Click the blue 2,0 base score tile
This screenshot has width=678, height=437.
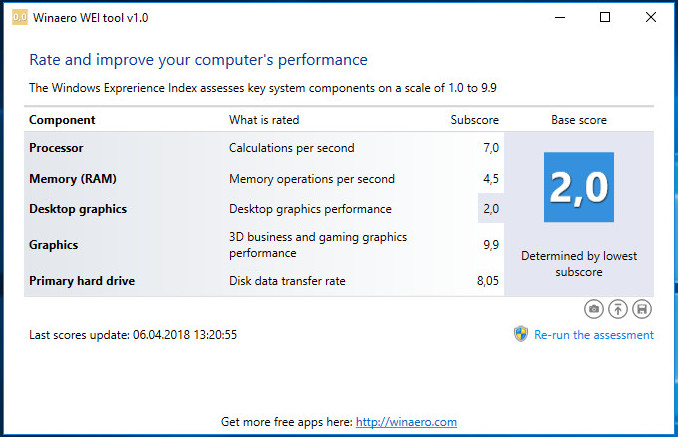pyautogui.click(x=579, y=187)
